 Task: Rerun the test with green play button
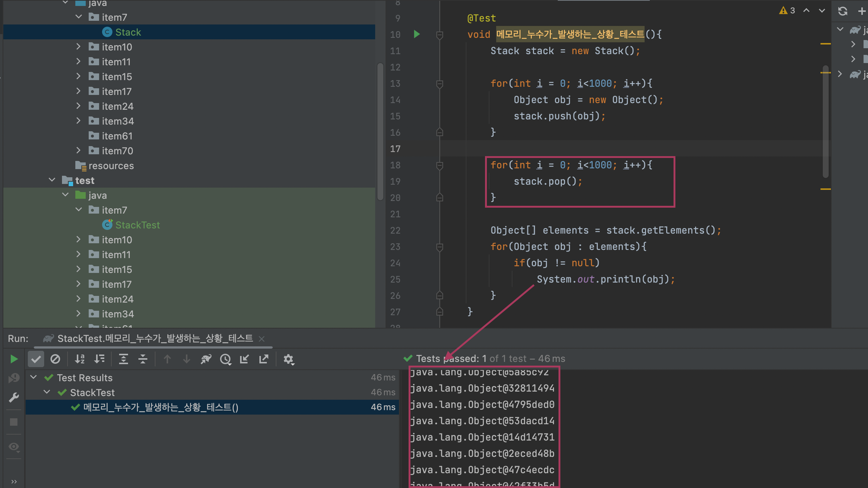[x=14, y=359]
